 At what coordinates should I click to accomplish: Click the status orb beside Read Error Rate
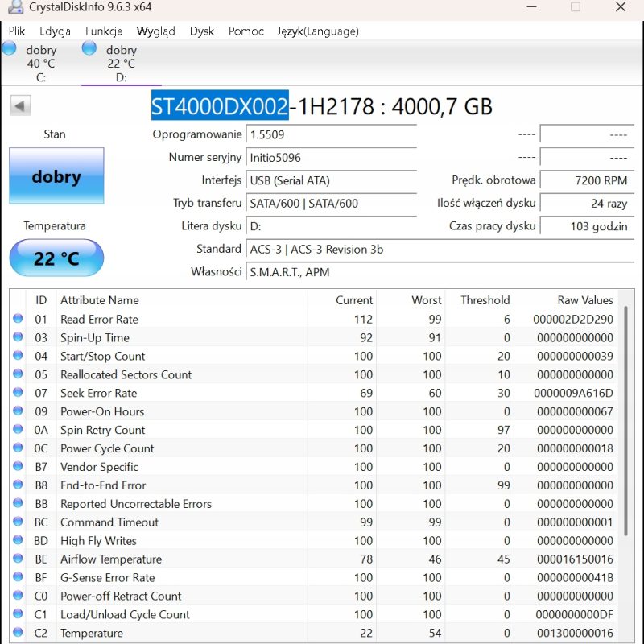pyautogui.click(x=18, y=320)
